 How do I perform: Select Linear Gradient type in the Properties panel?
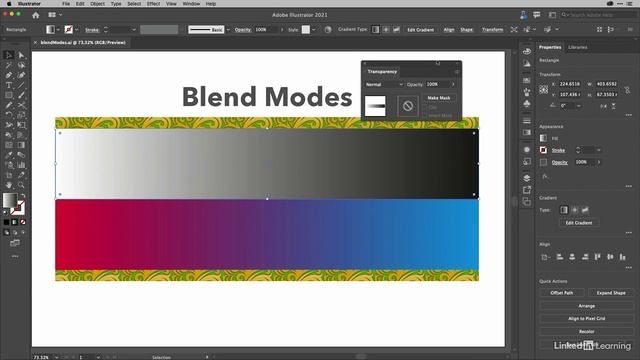pyautogui.click(x=564, y=210)
